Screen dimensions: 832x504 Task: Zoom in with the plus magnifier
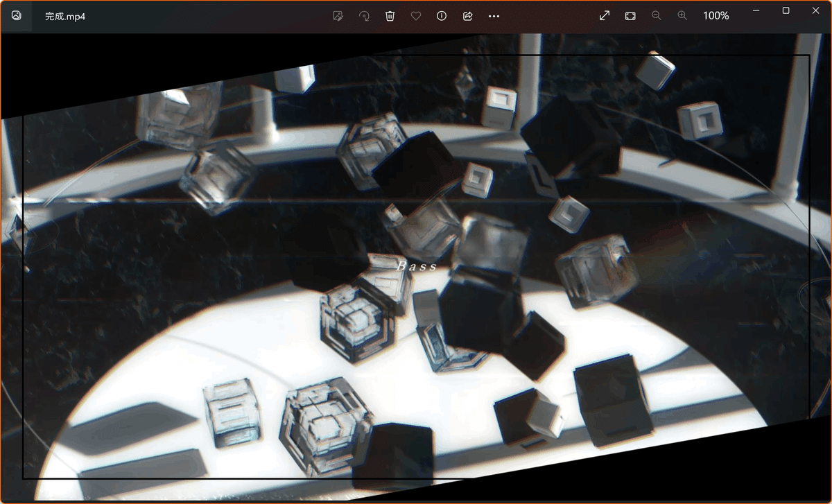click(682, 15)
